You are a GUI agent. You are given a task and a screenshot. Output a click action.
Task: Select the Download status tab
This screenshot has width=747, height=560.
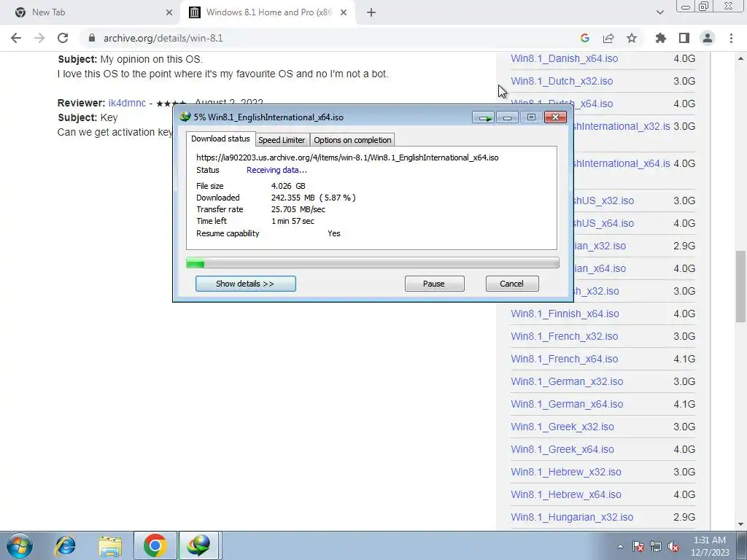(x=220, y=139)
